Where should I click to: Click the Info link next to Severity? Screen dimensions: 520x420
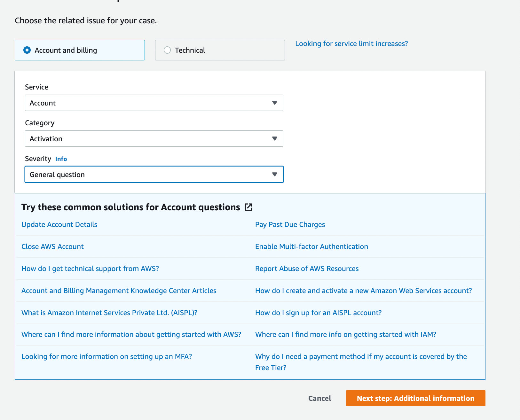point(61,159)
